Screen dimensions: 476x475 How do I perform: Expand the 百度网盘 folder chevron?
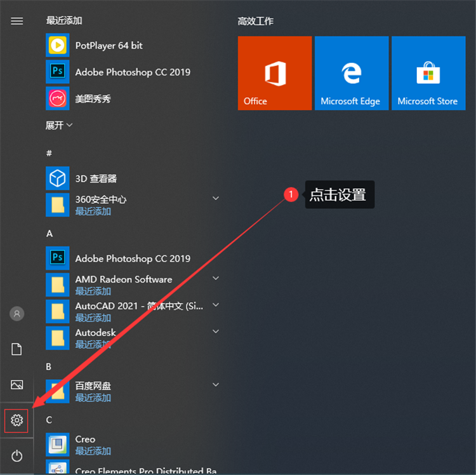(x=216, y=384)
